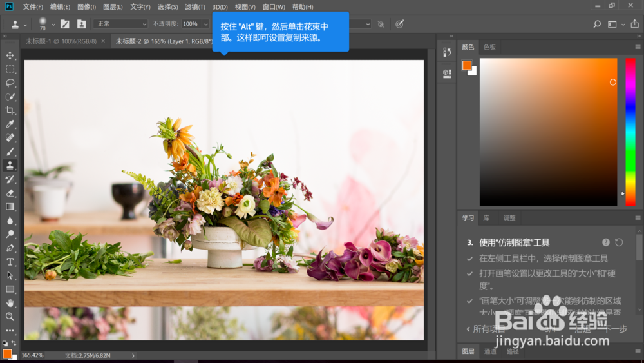Close the 未标题-1 document tab
Image resolution: width=644 pixels, height=363 pixels.
103,41
